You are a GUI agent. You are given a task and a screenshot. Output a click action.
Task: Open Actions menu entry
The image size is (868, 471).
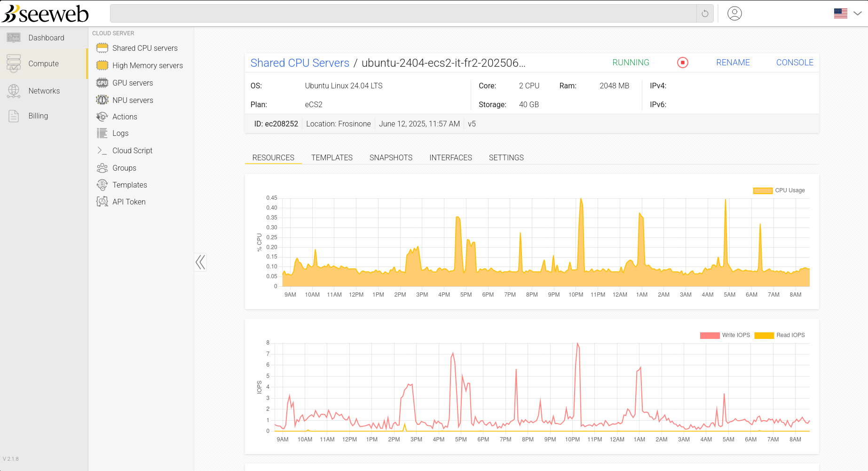coord(125,117)
